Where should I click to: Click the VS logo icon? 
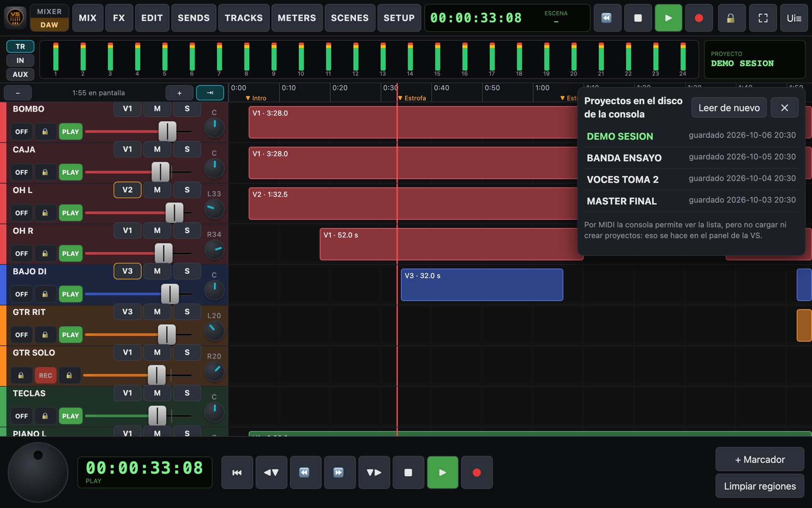[15, 18]
